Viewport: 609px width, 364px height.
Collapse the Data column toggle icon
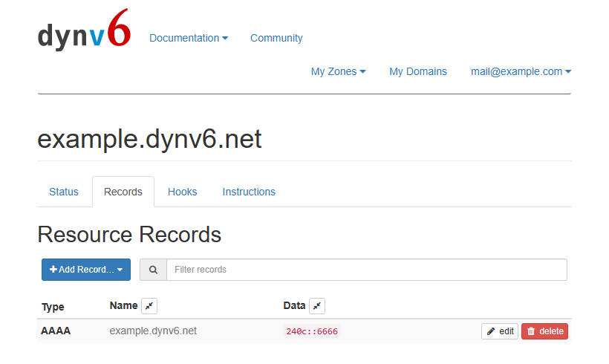(317, 306)
